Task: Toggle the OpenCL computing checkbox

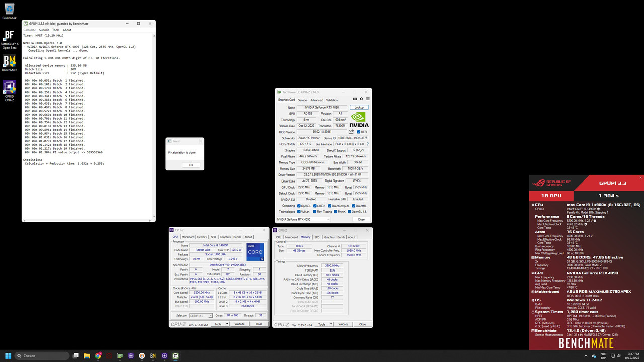Action: click(x=299, y=206)
